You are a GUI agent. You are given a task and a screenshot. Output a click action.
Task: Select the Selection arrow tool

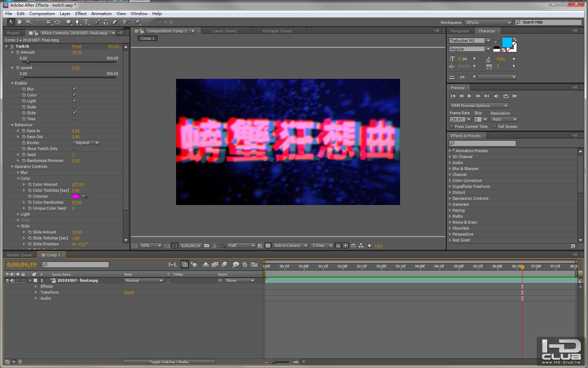click(x=11, y=22)
